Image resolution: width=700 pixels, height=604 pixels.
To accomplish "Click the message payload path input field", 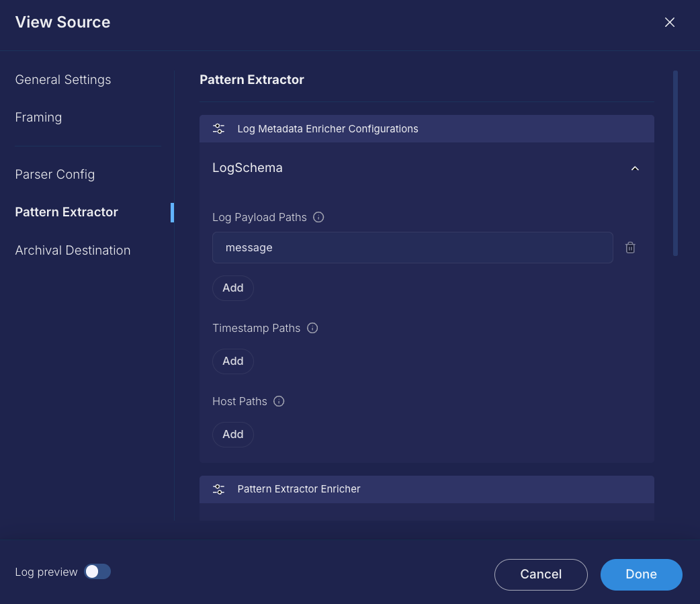I will tap(412, 248).
